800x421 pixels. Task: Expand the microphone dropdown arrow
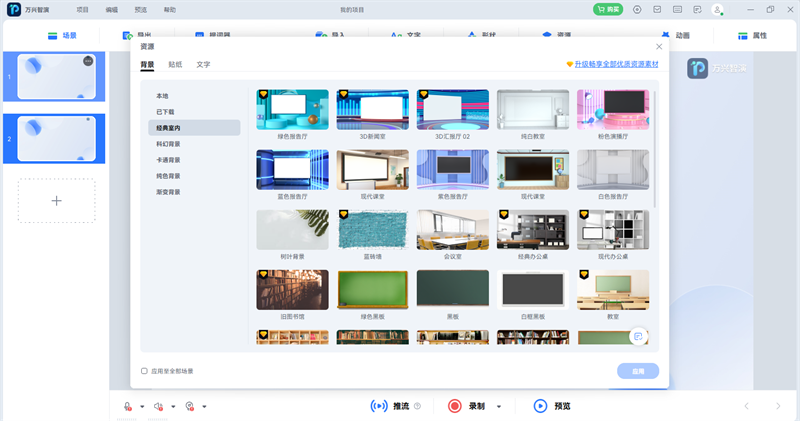(142, 407)
